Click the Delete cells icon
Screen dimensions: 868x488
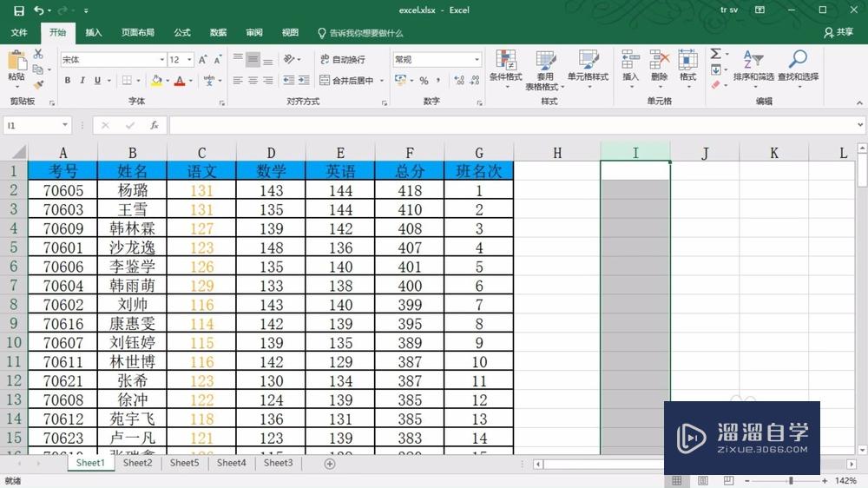pyautogui.click(x=660, y=60)
